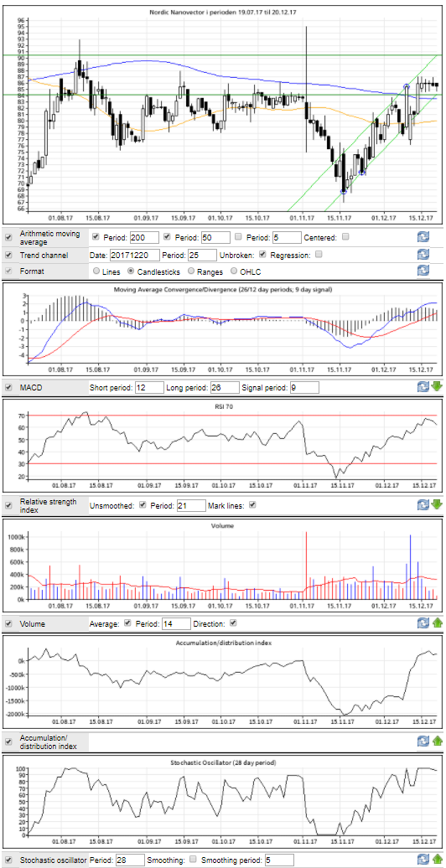Toggle the Volume indicator checkbox

[8, 624]
